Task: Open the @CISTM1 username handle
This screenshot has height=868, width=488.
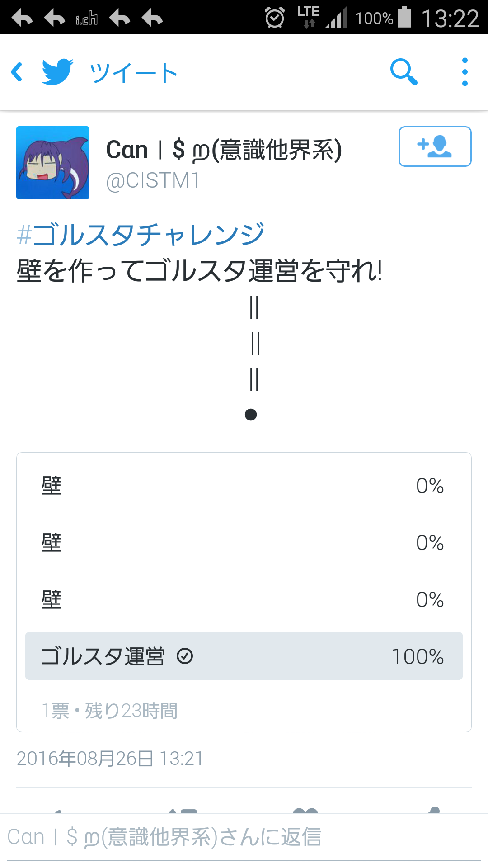Action: tap(153, 181)
